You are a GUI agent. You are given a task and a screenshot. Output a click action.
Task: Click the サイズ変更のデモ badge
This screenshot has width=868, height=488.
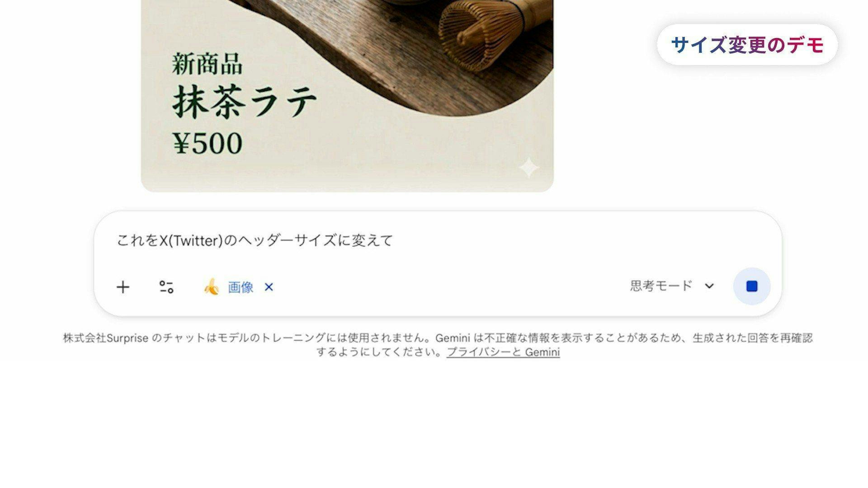(747, 45)
